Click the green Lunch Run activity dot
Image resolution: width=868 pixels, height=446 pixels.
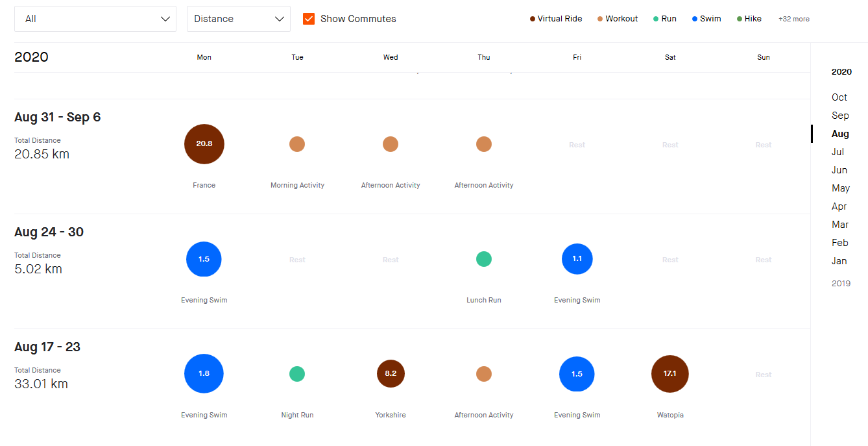[484, 259]
